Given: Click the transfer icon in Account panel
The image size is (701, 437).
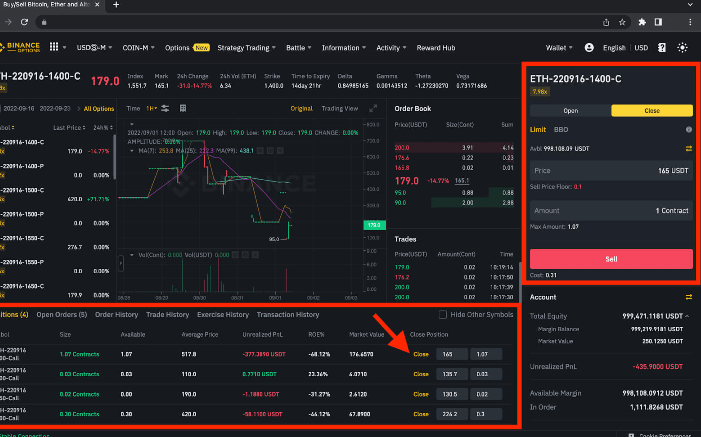Looking at the screenshot, I should [688, 297].
